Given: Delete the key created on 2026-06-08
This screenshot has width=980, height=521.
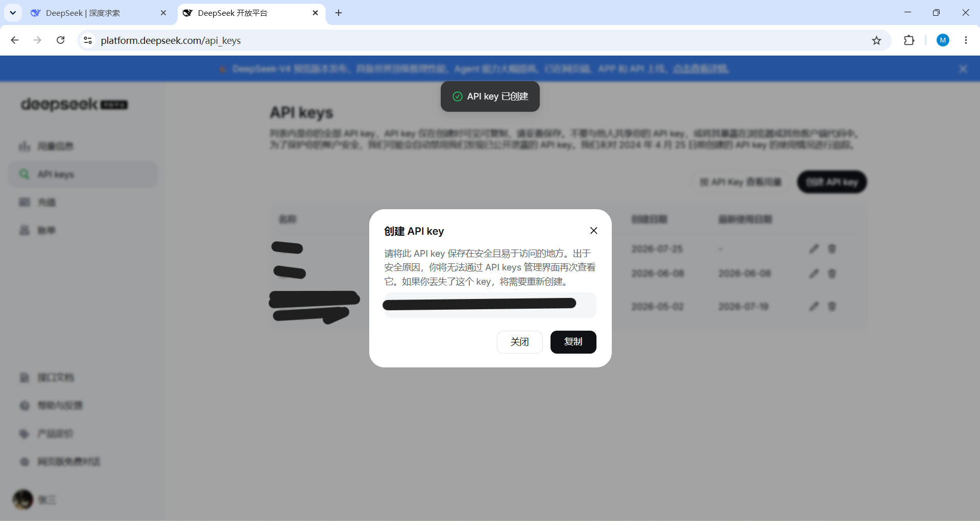Looking at the screenshot, I should click(x=832, y=274).
